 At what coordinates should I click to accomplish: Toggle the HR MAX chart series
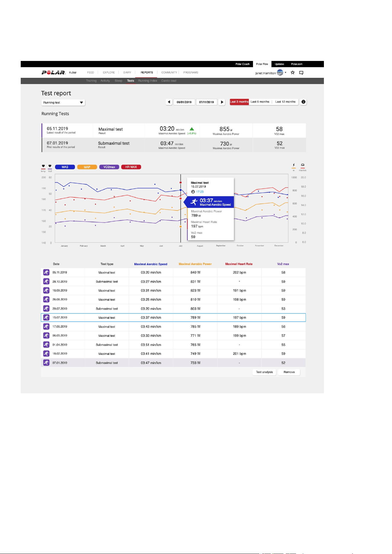[x=131, y=167]
